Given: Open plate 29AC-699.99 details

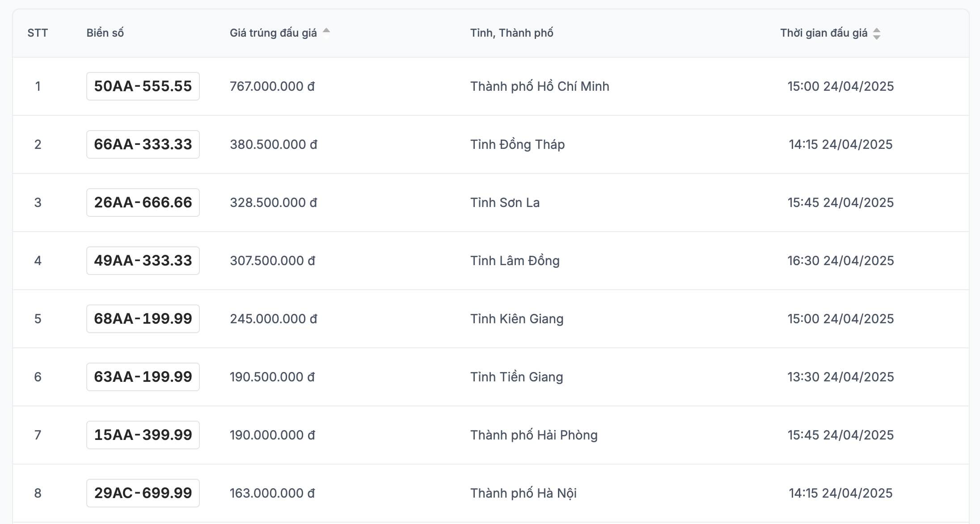Looking at the screenshot, I should 143,493.
